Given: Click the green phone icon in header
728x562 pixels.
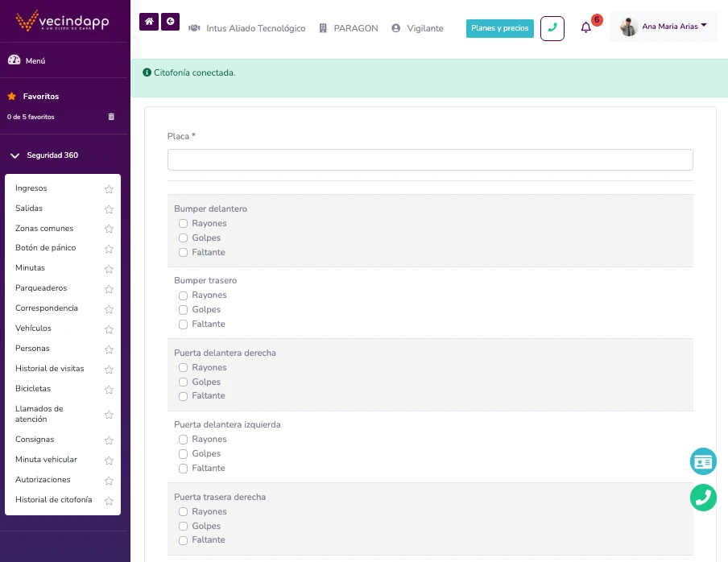Looking at the screenshot, I should [552, 28].
